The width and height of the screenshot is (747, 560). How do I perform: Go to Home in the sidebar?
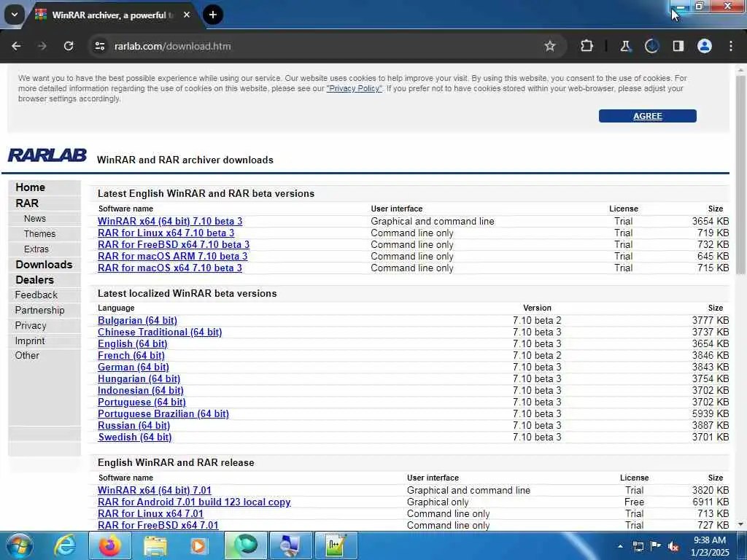tap(30, 187)
